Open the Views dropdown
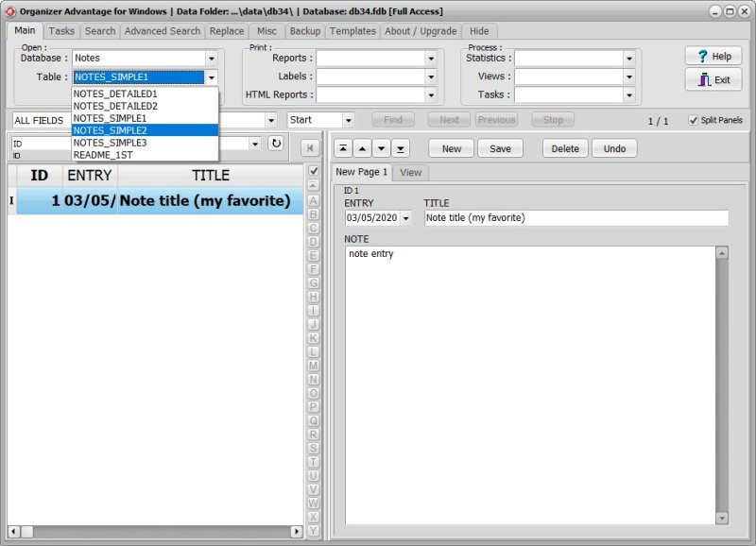Image resolution: width=756 pixels, height=546 pixels. tap(629, 77)
